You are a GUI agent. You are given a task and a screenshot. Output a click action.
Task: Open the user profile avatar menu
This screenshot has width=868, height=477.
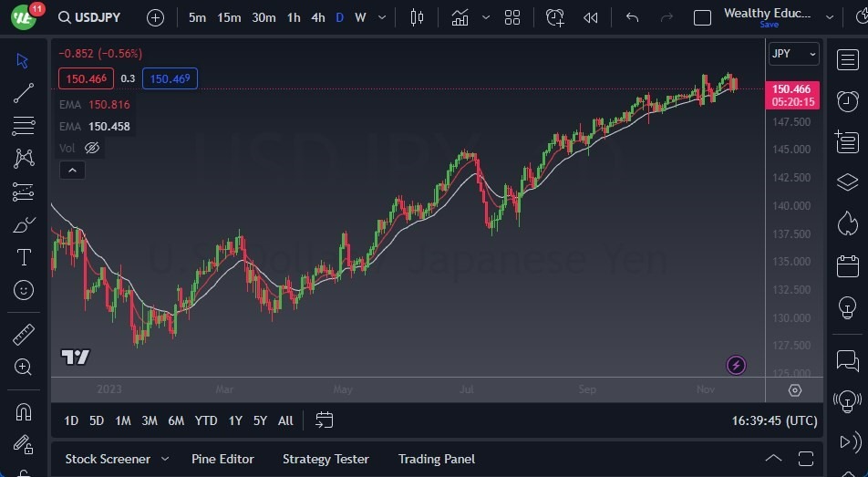point(24,17)
